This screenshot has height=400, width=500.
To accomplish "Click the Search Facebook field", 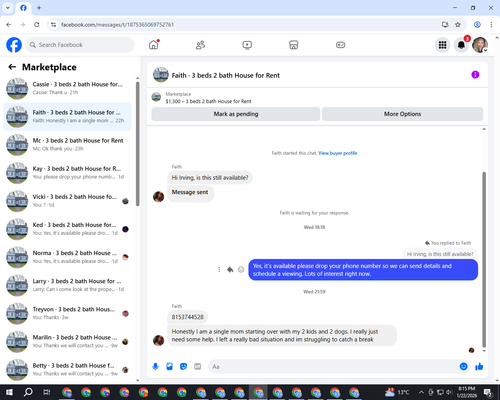I will (80, 45).
